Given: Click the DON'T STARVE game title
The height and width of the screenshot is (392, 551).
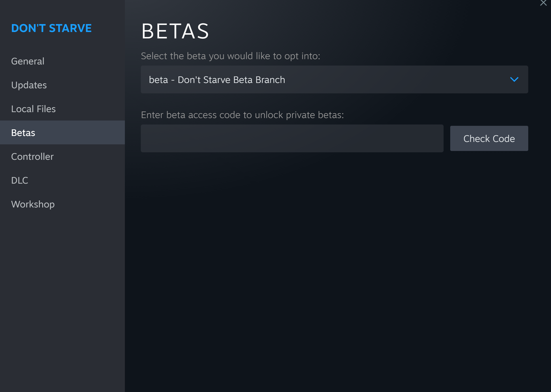Looking at the screenshot, I should point(51,28).
